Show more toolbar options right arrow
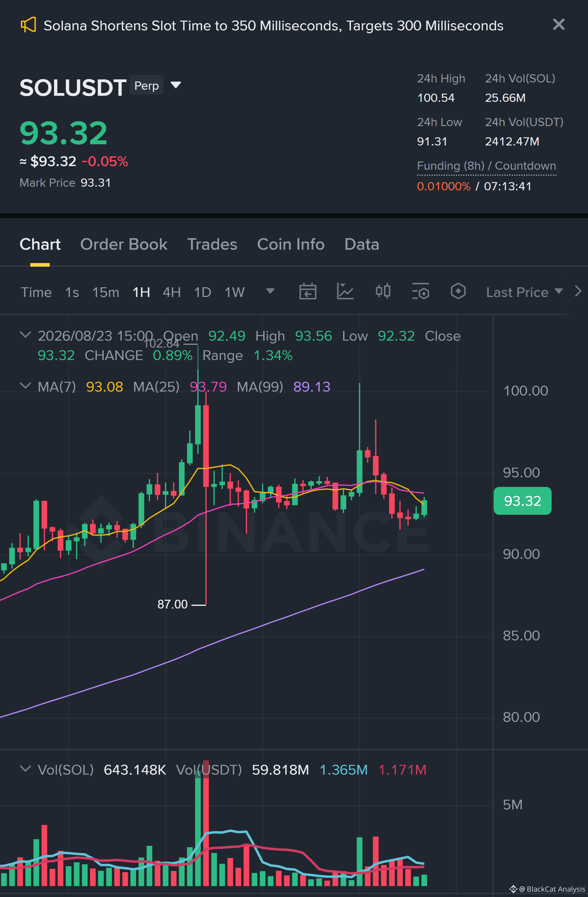The image size is (588, 897). [578, 291]
